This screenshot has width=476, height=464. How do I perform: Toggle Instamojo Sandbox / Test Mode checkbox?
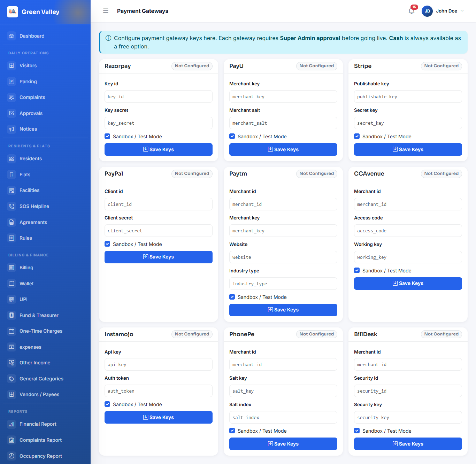[x=107, y=404]
